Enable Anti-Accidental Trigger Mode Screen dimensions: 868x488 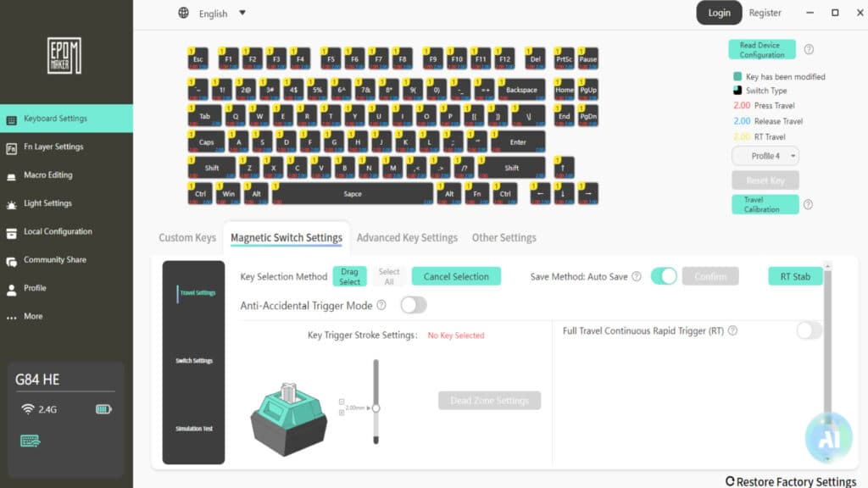(414, 304)
